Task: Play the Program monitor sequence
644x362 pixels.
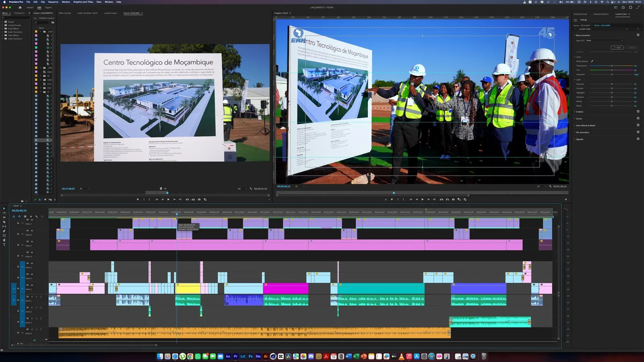Action: (422, 200)
